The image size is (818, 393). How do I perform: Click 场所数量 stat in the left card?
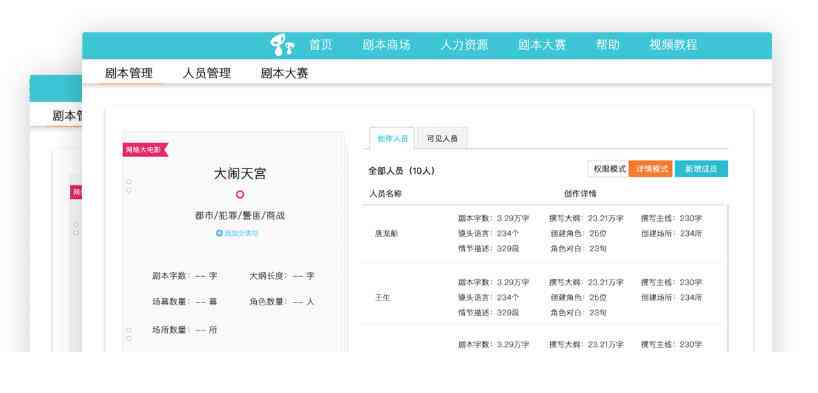click(185, 330)
